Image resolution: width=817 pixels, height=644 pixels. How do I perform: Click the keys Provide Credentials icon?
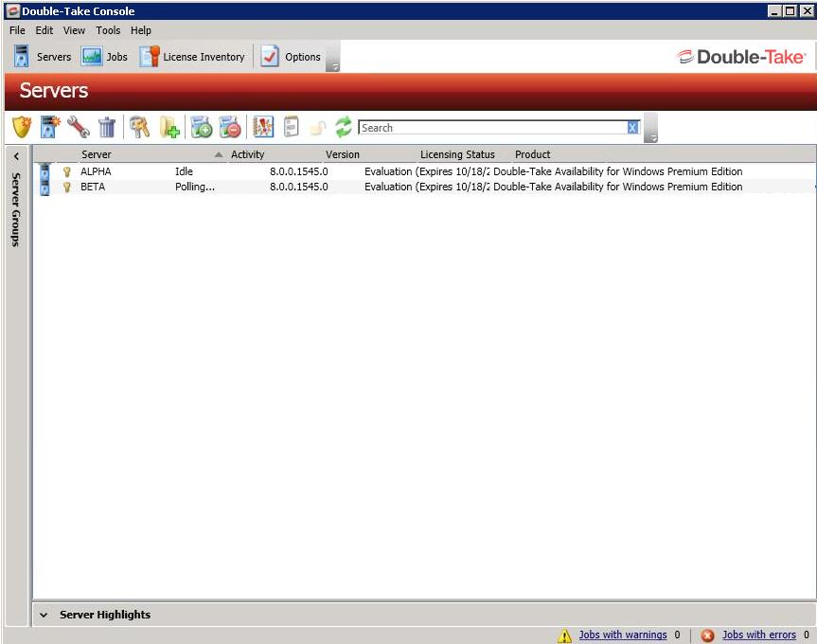coord(139,127)
